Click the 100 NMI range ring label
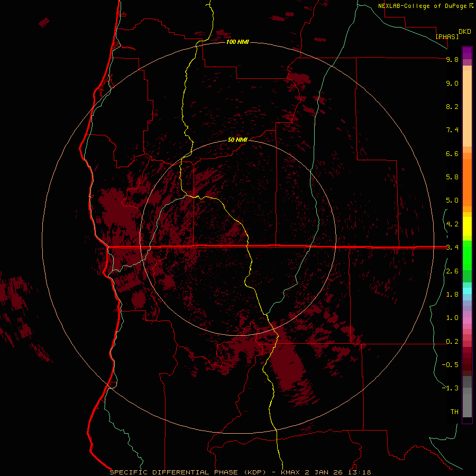 click(x=237, y=42)
